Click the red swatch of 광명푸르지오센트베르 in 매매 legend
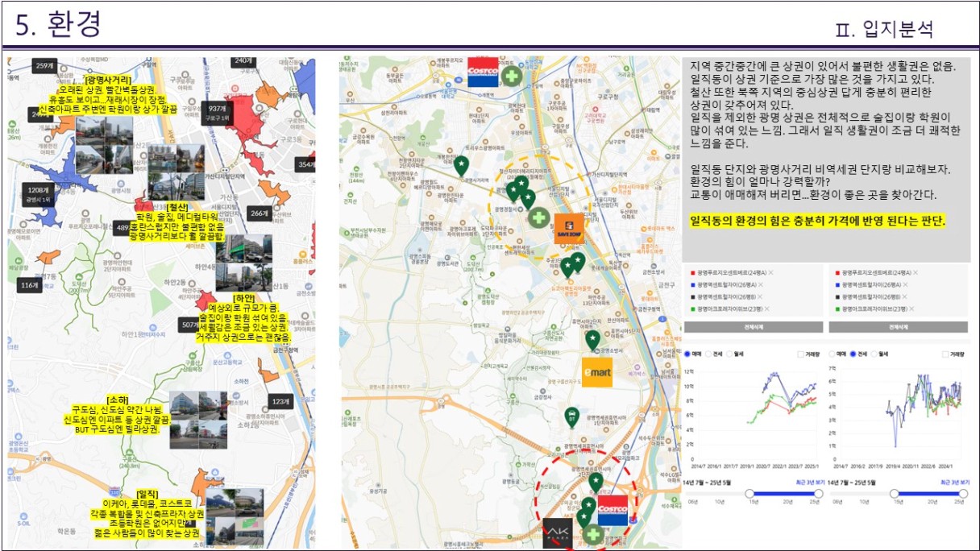980x551 pixels. point(693,273)
